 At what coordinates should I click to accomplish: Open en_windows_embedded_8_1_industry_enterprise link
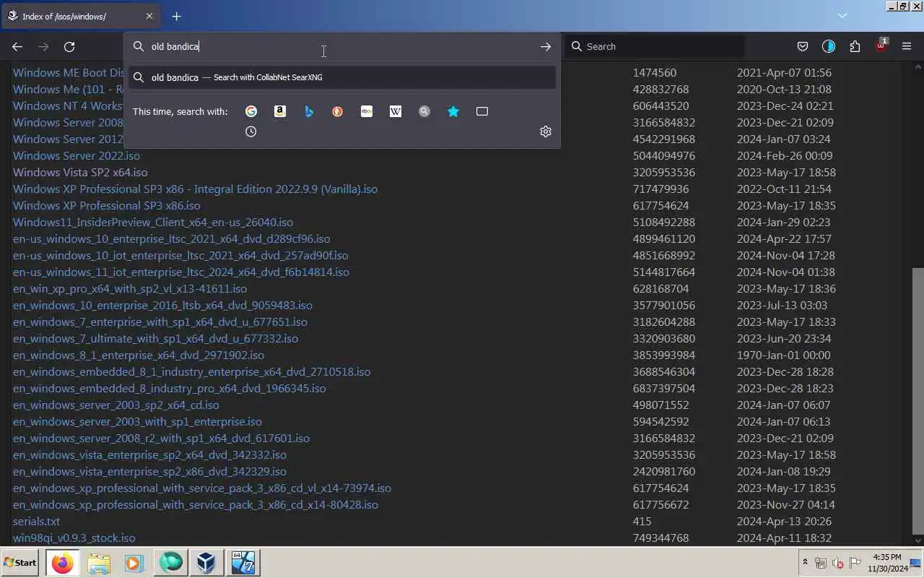point(191,371)
